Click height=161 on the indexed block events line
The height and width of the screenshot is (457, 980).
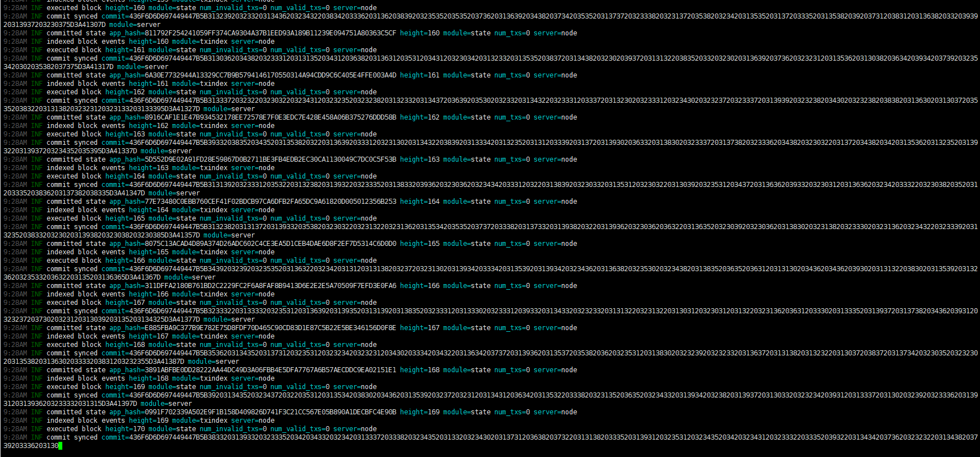point(149,84)
